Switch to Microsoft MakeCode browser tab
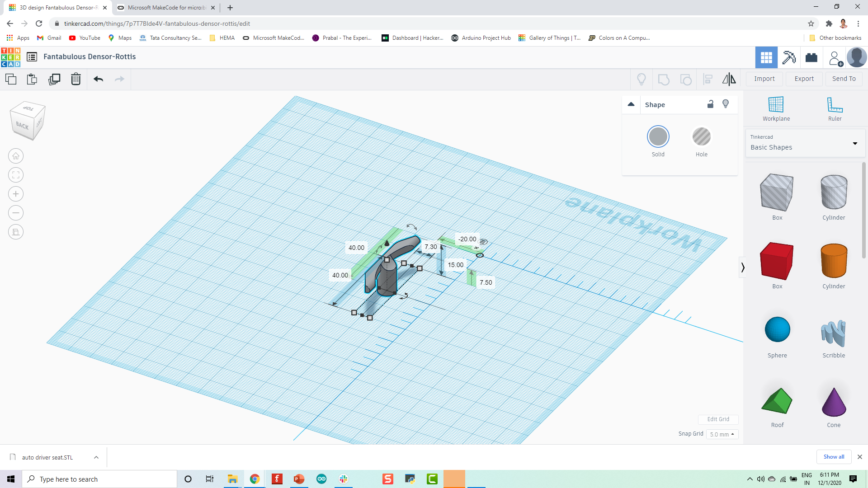 [166, 8]
